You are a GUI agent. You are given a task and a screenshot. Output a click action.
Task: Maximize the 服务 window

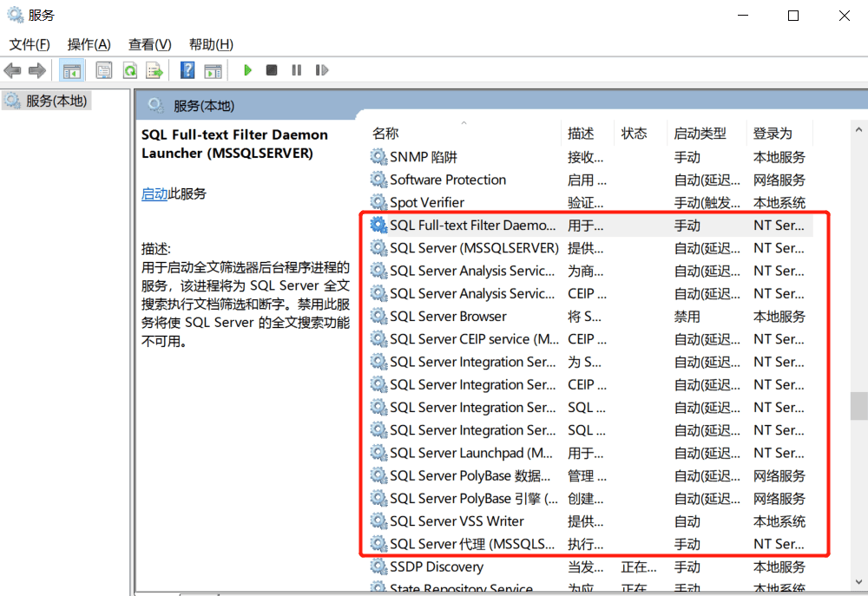click(793, 16)
